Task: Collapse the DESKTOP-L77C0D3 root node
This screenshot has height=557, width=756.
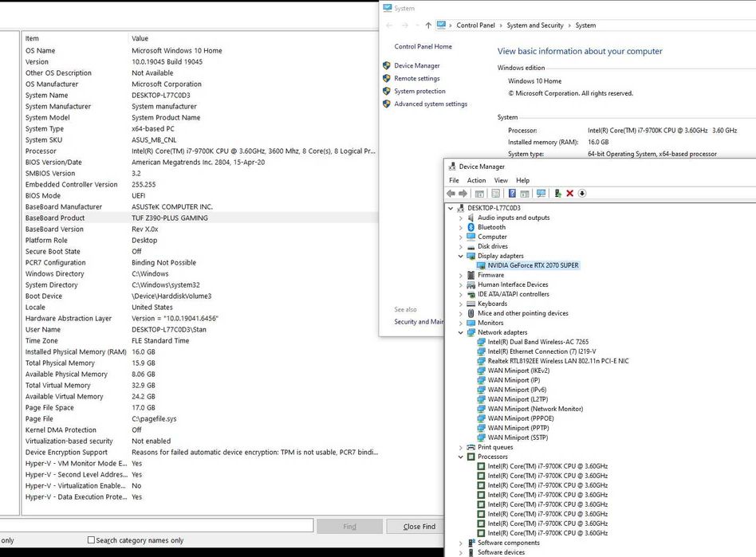Action: (x=451, y=208)
